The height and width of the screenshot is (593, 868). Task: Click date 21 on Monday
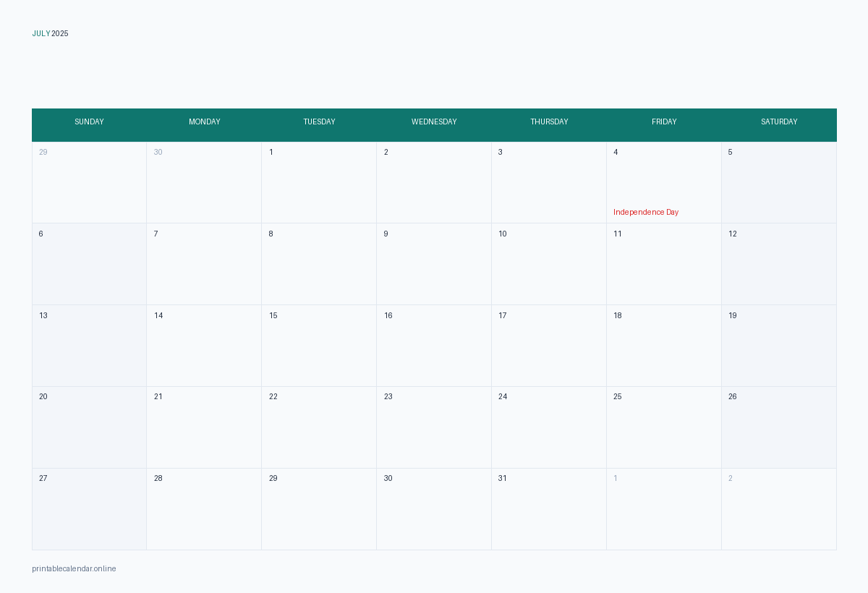[158, 396]
